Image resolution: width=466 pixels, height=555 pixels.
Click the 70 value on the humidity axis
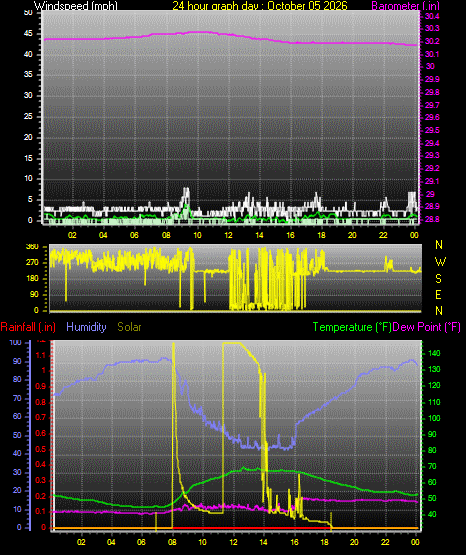(x=17, y=398)
